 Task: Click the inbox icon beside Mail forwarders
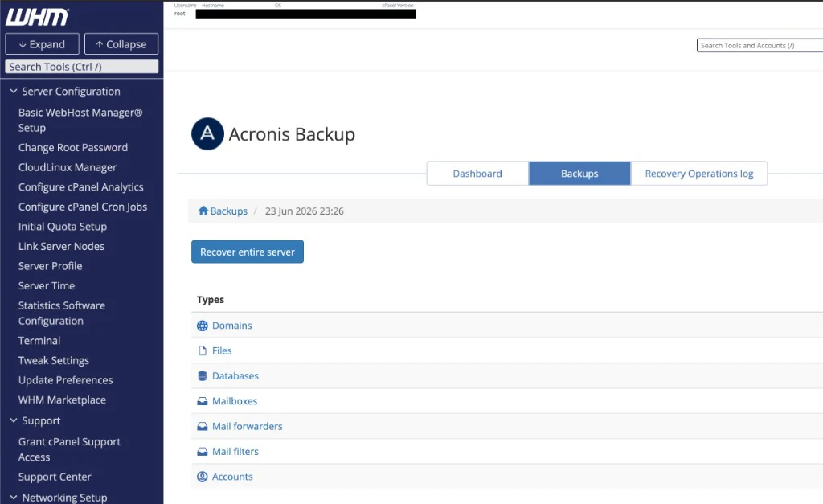tap(202, 426)
